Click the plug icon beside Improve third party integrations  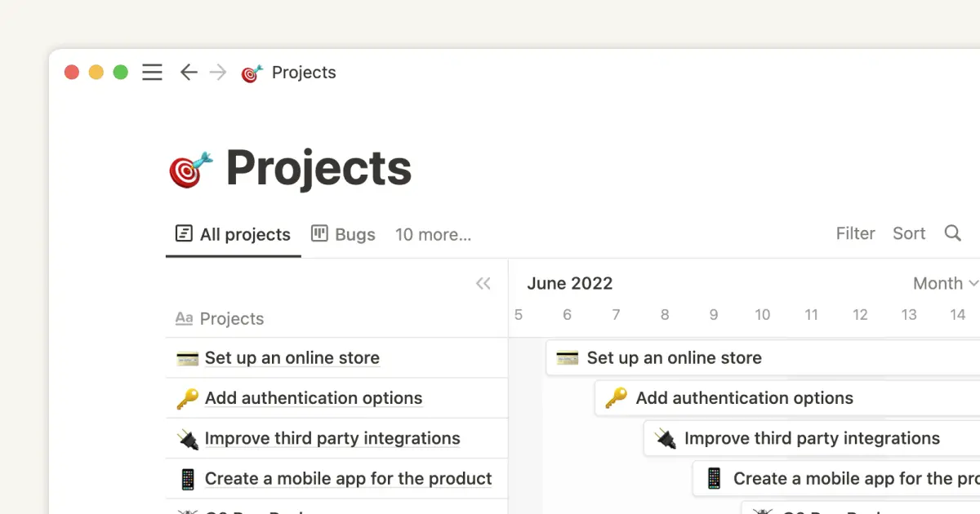pyautogui.click(x=189, y=438)
